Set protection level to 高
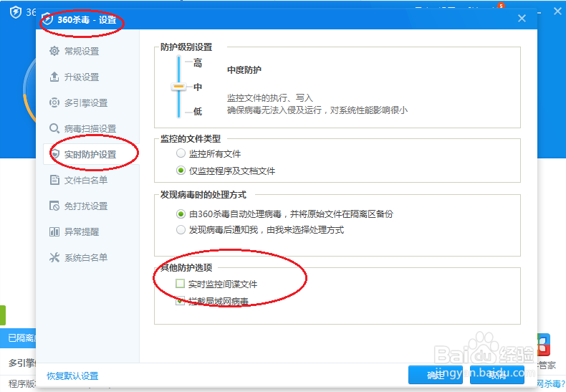566x392 pixels. tap(198, 63)
